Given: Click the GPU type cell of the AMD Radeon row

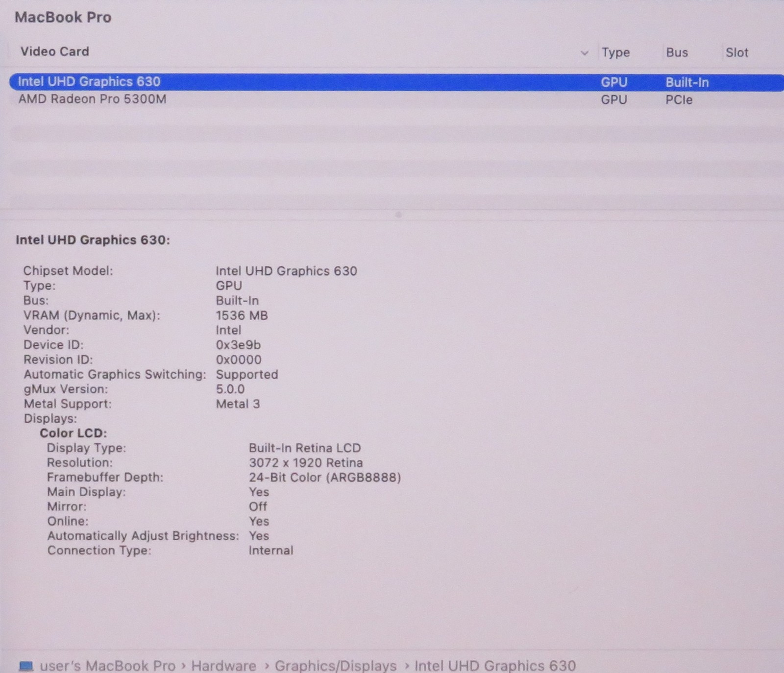Looking at the screenshot, I should [614, 99].
